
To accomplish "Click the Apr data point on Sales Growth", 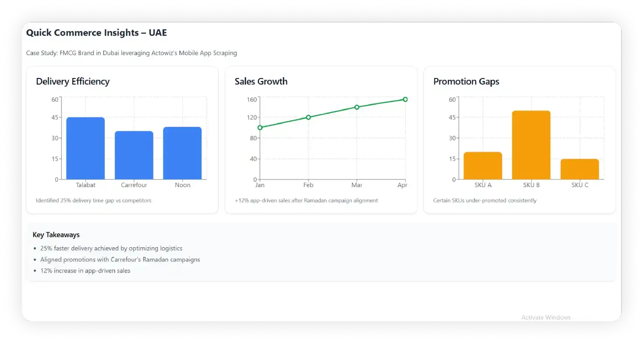I will click(x=405, y=99).
